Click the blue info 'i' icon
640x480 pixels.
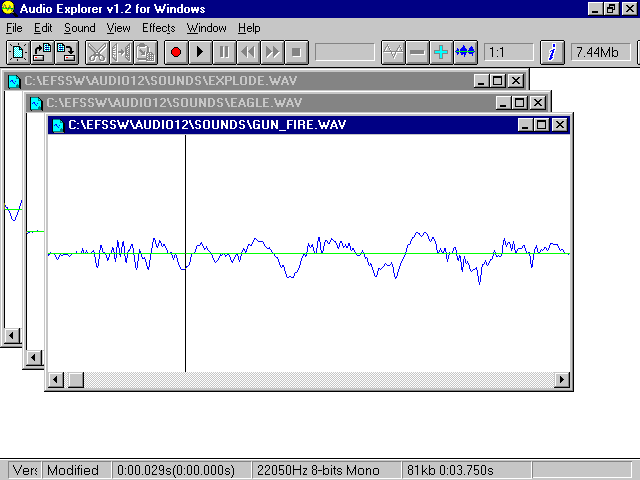pyautogui.click(x=551, y=51)
